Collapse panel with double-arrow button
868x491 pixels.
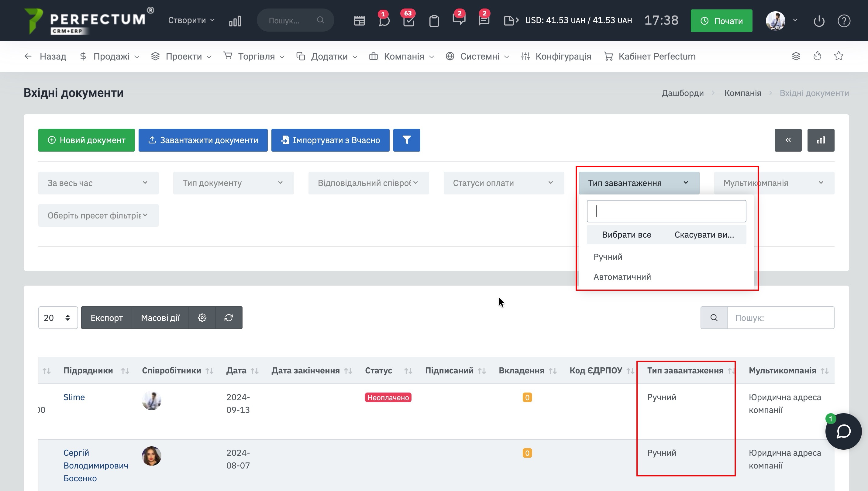tap(788, 140)
